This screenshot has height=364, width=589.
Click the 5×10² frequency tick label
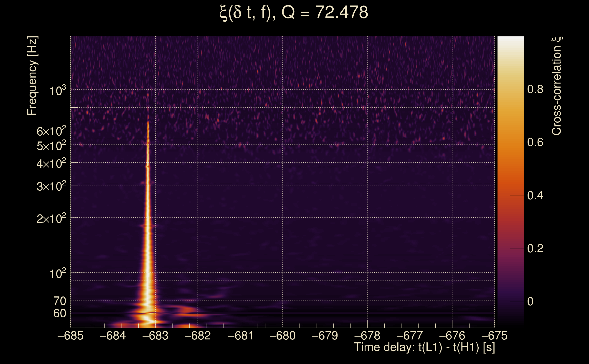pyautogui.click(x=51, y=146)
